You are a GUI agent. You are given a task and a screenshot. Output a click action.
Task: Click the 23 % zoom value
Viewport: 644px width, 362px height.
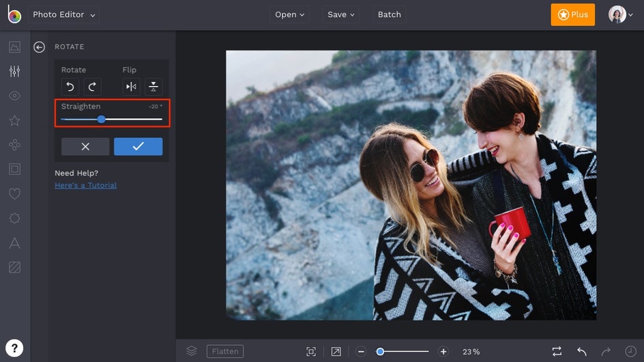pyautogui.click(x=471, y=352)
